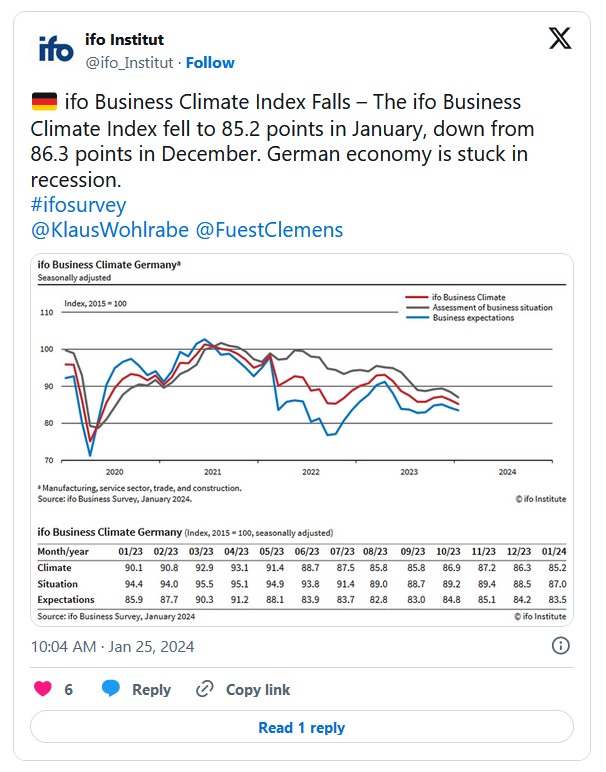
Task: Visit the @FuestClemens profile mention
Action: [x=269, y=230]
